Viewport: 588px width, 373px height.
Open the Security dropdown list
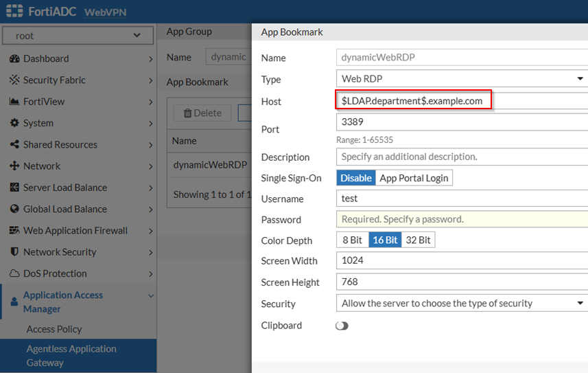click(461, 303)
